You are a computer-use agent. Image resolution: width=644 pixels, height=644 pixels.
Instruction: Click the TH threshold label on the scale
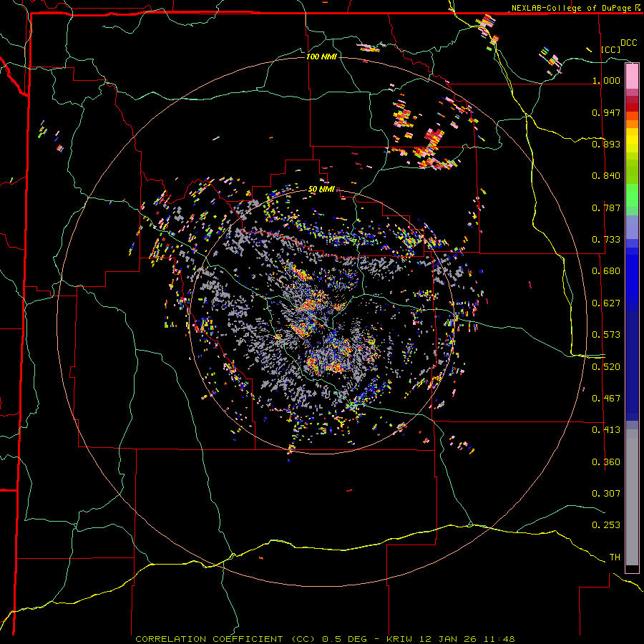[x=615, y=557]
